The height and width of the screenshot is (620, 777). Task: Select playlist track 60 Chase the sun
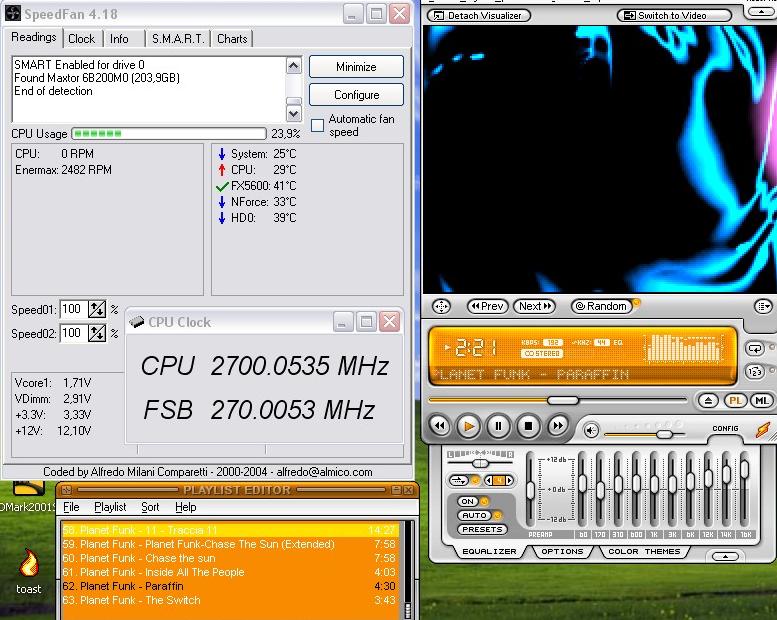click(229, 558)
